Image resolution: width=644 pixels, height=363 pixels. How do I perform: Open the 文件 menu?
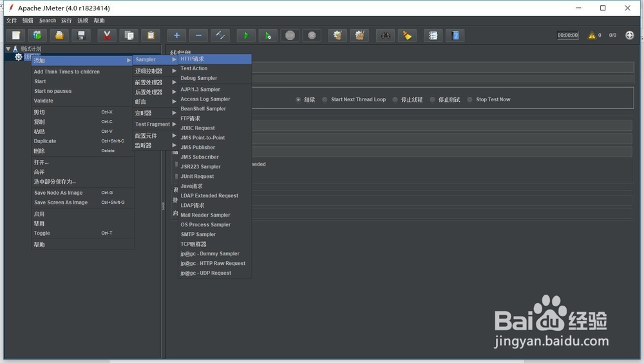12,21
